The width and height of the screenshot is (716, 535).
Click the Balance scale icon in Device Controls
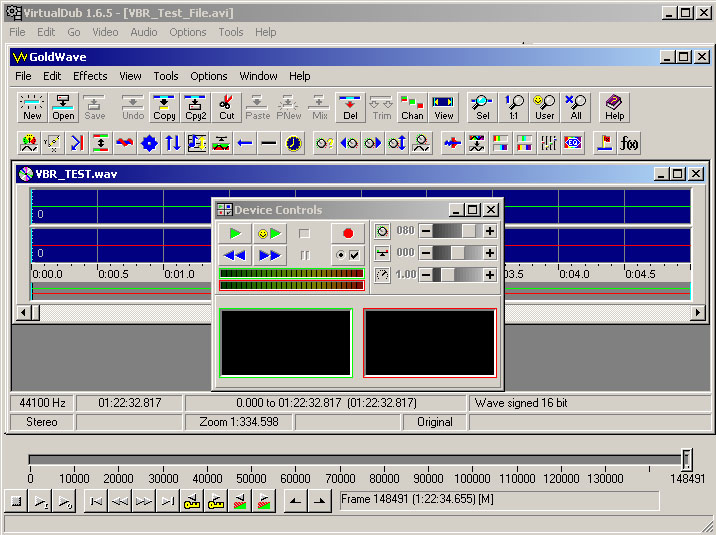click(x=382, y=253)
